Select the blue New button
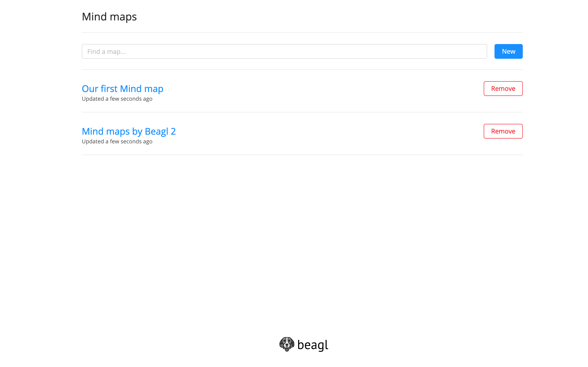Screen dimensions: 588x367 pos(508,51)
